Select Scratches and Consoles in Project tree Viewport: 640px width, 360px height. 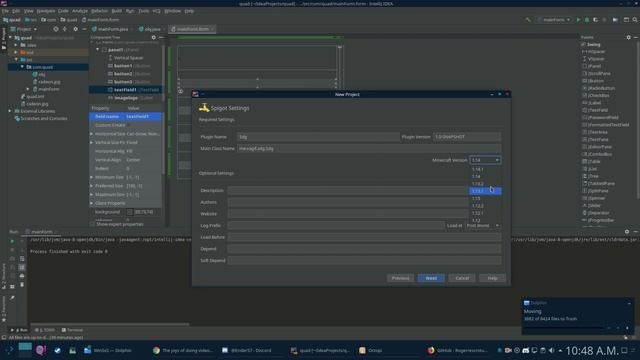[41, 118]
